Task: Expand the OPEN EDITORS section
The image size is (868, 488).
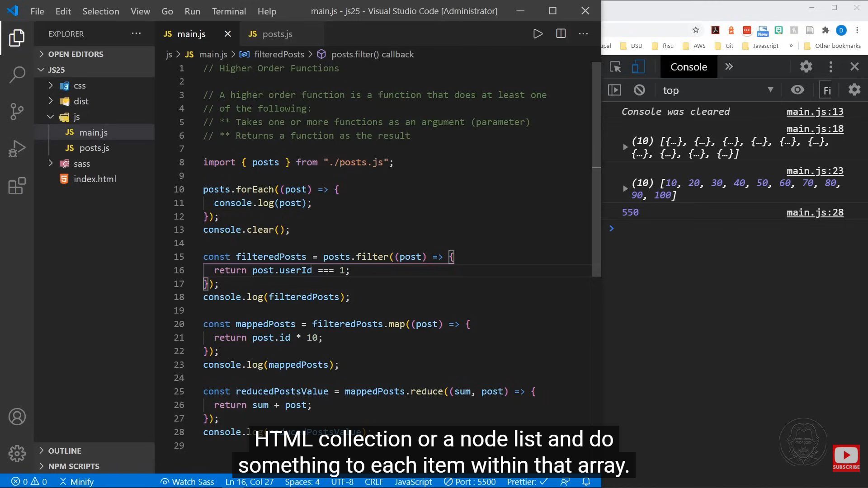Action: [75, 54]
